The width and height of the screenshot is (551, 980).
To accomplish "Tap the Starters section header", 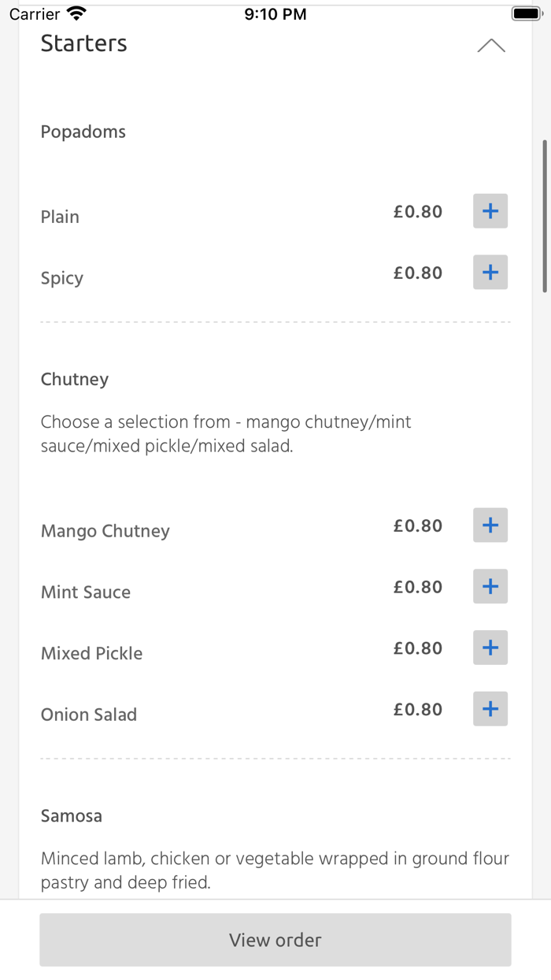I will coord(84,43).
